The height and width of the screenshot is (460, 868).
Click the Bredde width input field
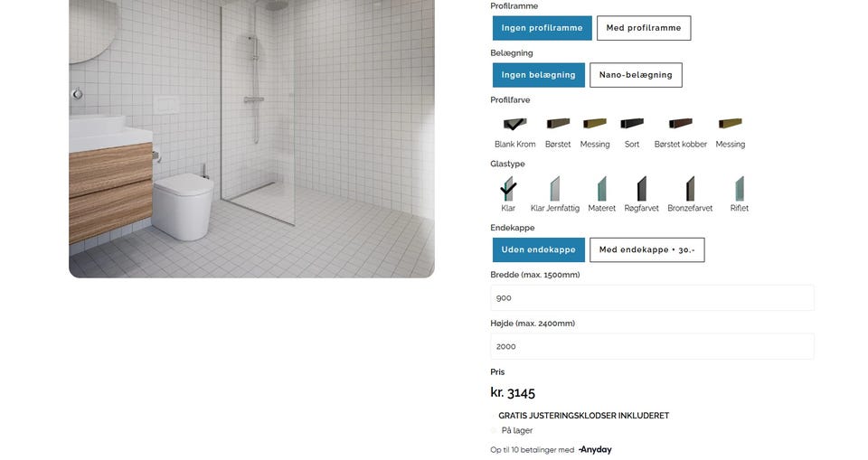click(652, 298)
